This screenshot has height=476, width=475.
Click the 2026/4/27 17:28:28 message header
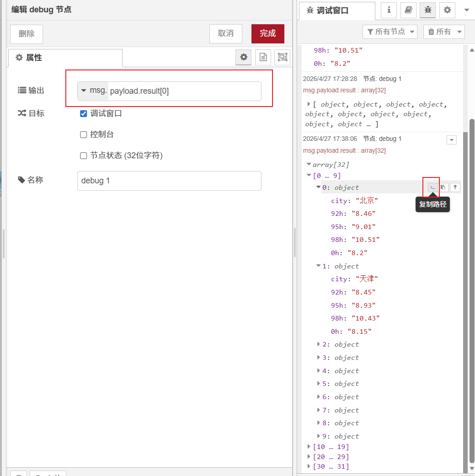[352, 79]
